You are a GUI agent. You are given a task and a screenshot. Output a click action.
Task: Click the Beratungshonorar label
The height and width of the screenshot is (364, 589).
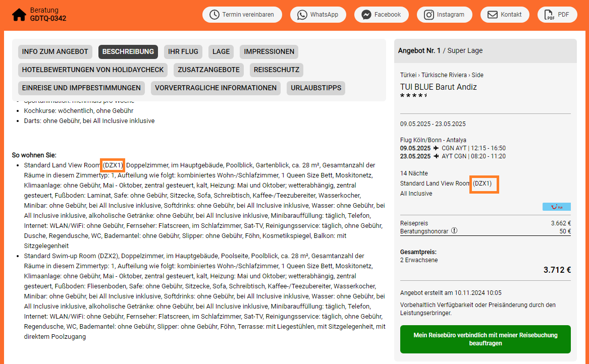(424, 231)
